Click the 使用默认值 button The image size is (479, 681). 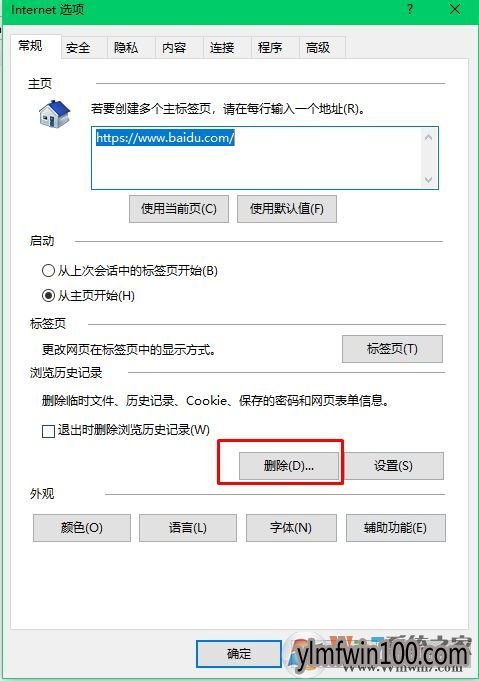[x=287, y=209]
